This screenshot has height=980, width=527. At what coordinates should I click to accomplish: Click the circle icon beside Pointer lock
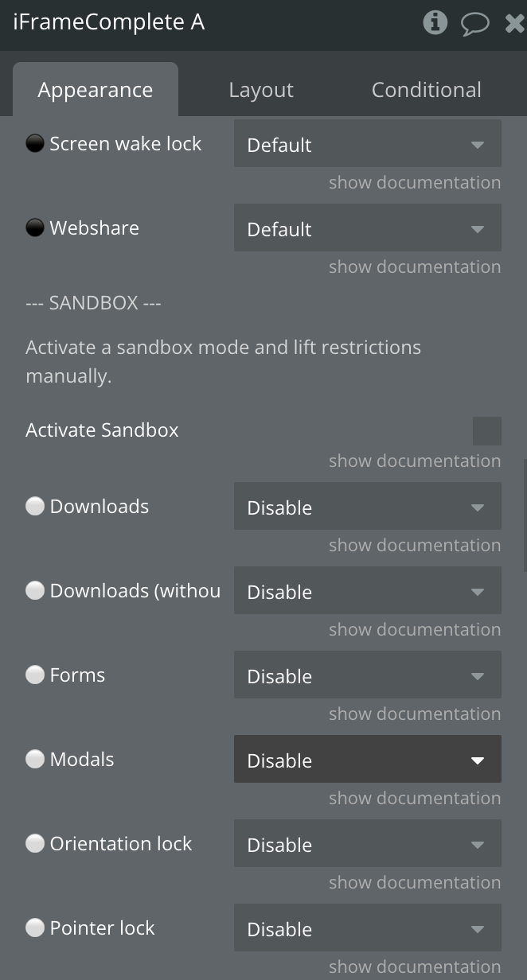[34, 927]
